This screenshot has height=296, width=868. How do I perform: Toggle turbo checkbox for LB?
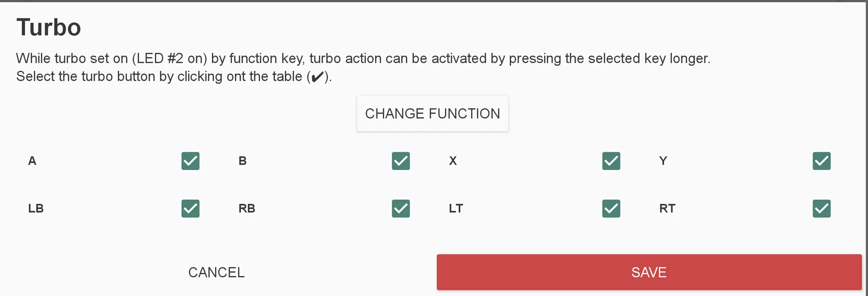[x=191, y=208]
